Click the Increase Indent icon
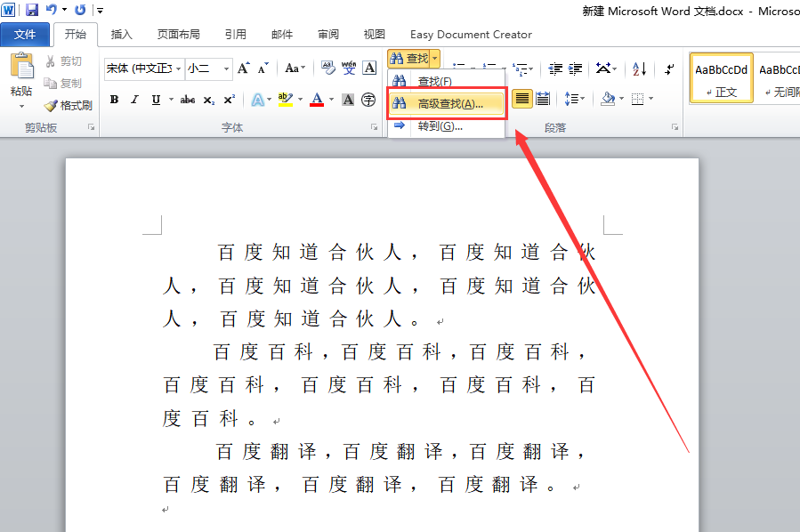The image size is (800, 532). 575,69
